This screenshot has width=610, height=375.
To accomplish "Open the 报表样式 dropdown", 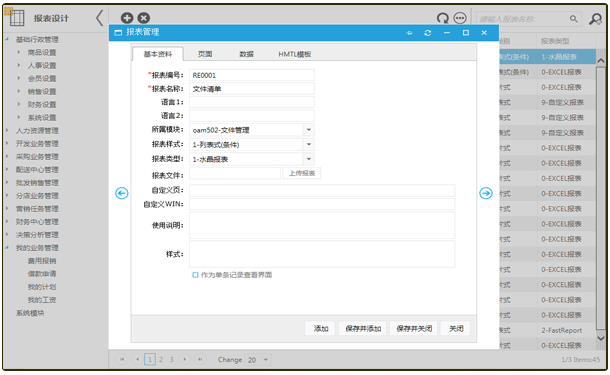I will click(x=309, y=144).
